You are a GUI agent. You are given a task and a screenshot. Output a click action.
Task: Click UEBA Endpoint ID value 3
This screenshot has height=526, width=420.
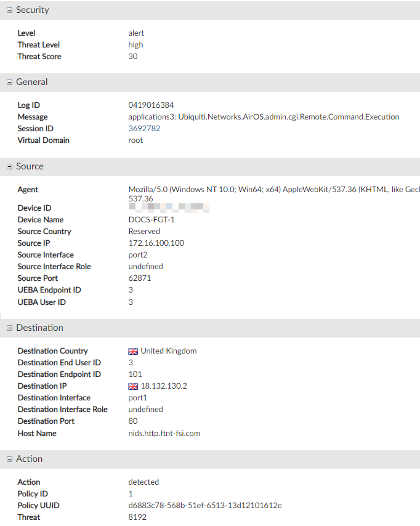click(x=130, y=289)
